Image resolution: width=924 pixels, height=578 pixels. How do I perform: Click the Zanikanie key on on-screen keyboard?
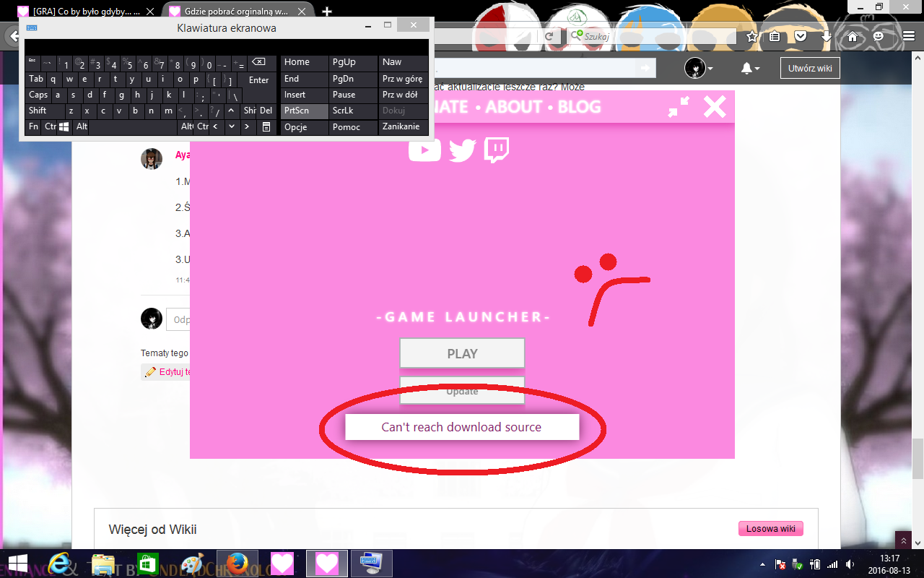click(403, 127)
